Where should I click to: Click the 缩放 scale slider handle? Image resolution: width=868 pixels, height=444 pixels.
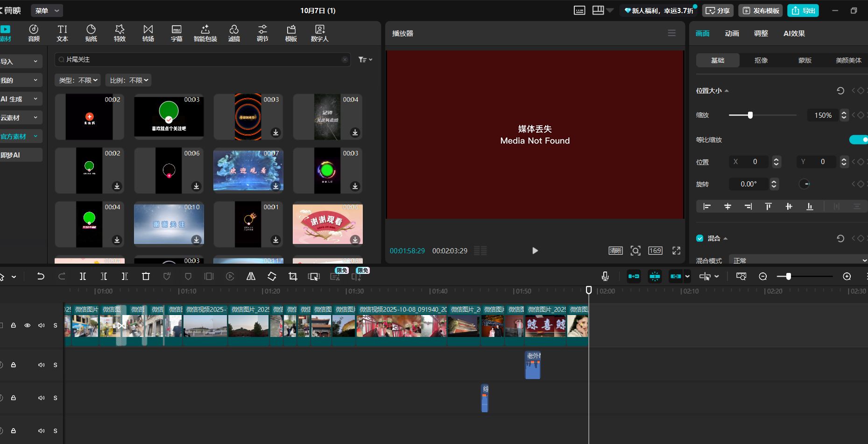750,115
